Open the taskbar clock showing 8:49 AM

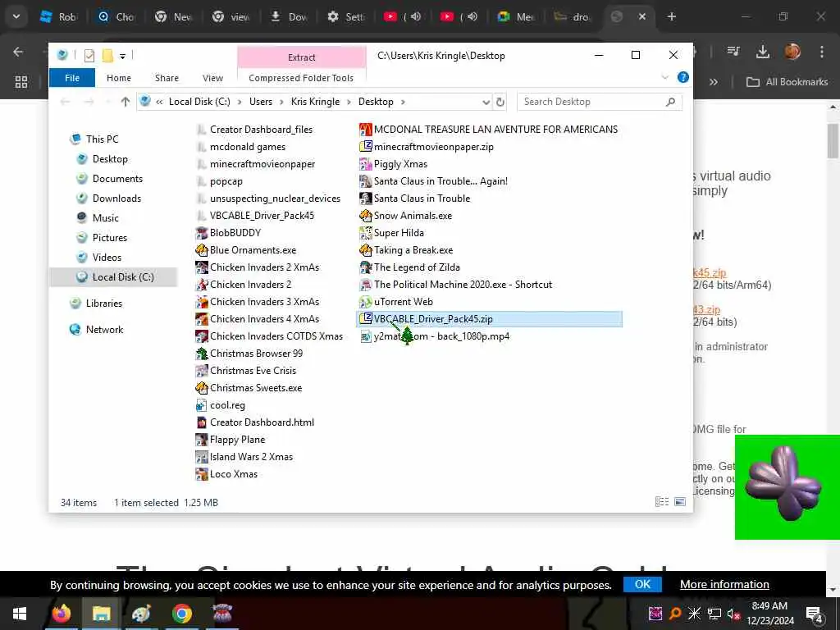769,614
